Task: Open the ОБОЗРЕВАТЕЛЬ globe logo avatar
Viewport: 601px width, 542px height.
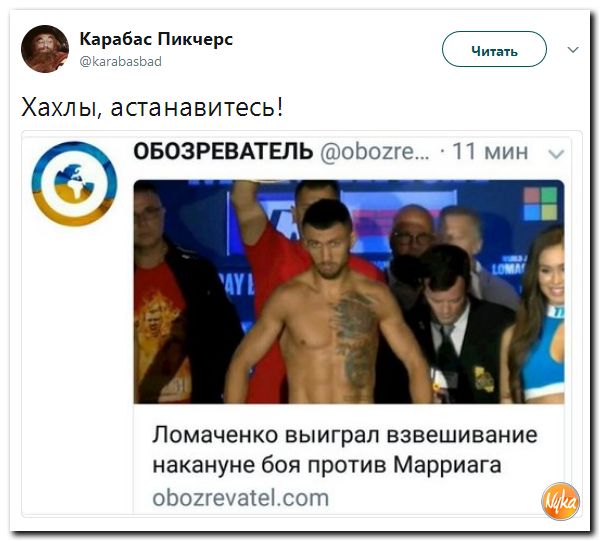Action: pyautogui.click(x=74, y=184)
